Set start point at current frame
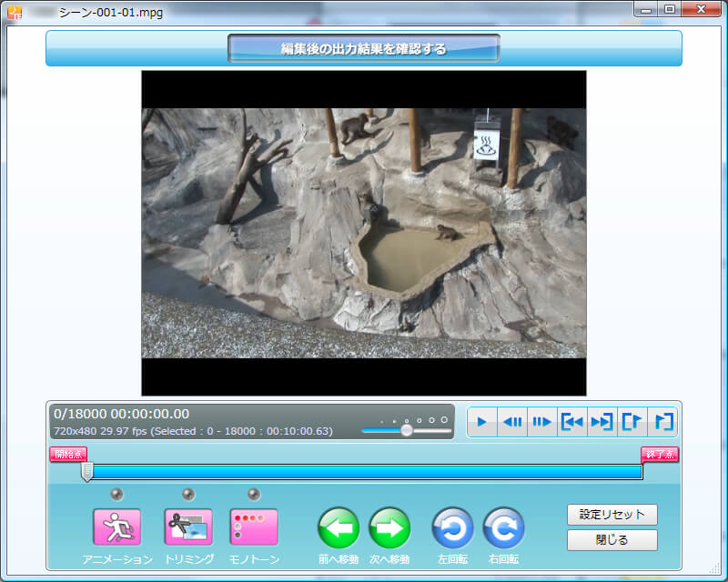The image size is (728, 582). tap(632, 422)
